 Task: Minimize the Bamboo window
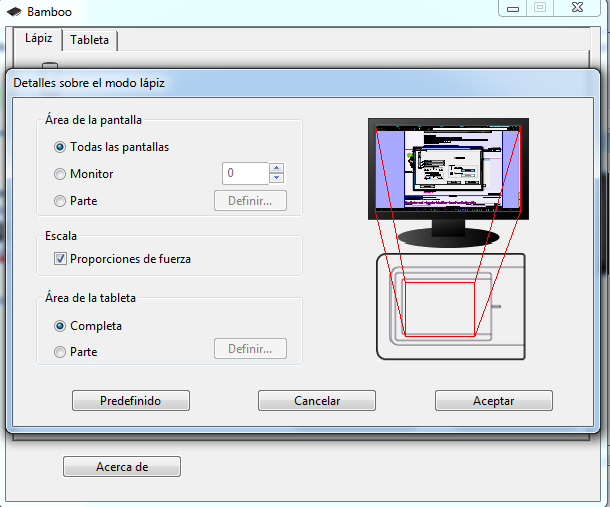pos(513,8)
